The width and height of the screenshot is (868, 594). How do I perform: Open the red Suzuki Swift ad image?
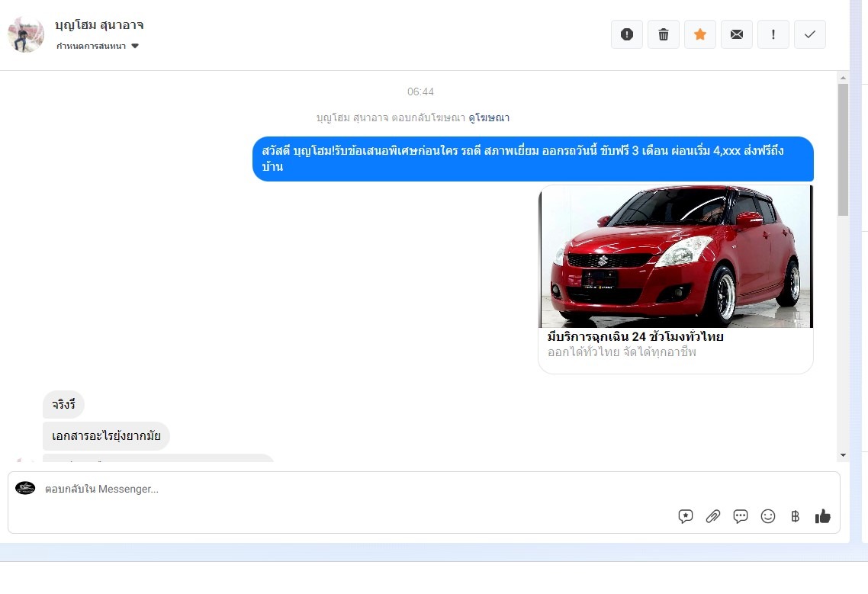[676, 256]
